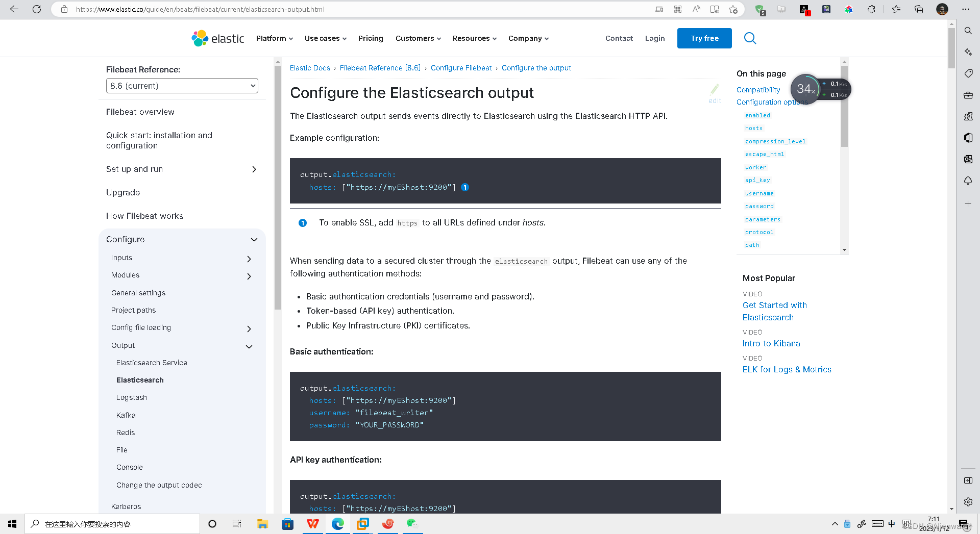Reload the page with the refresh icon
Screen dimensions: 980x534
click(x=37, y=9)
